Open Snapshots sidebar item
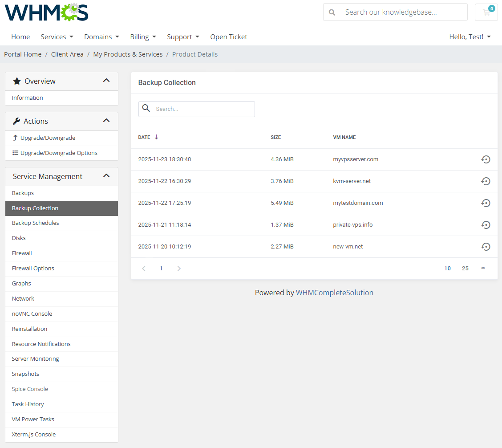The width and height of the screenshot is (502, 448). [61, 374]
